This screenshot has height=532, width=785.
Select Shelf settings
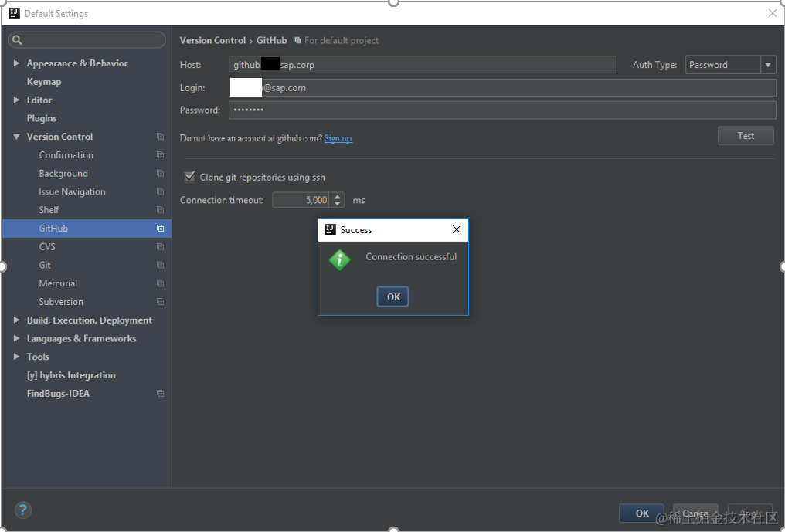49,210
